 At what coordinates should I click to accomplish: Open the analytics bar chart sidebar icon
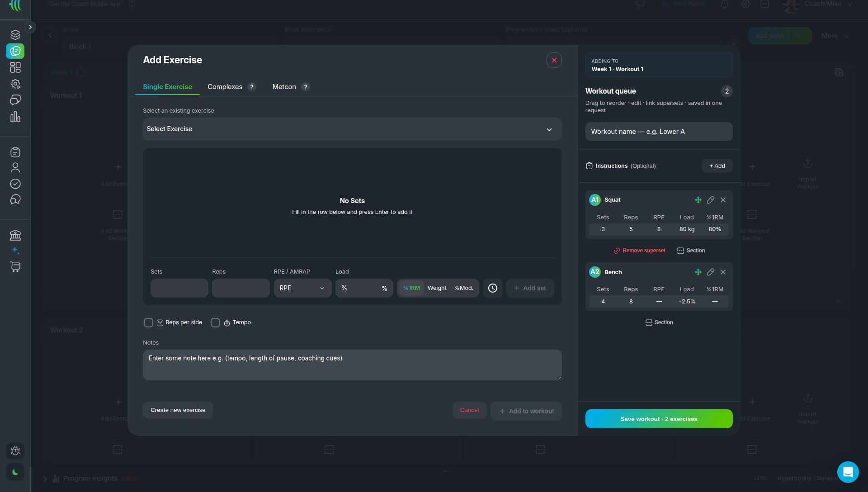[15, 117]
